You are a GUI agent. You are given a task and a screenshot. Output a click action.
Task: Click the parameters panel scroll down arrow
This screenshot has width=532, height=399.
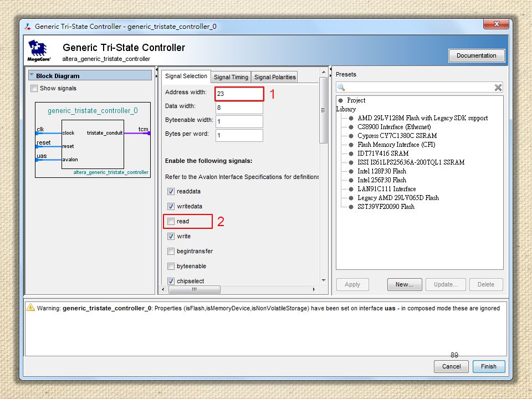click(x=323, y=280)
